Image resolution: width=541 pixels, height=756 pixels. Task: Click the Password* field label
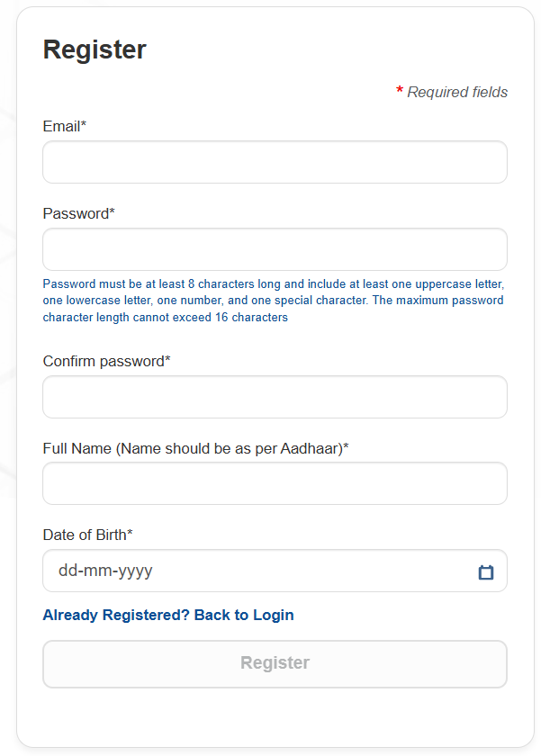pyautogui.click(x=79, y=214)
